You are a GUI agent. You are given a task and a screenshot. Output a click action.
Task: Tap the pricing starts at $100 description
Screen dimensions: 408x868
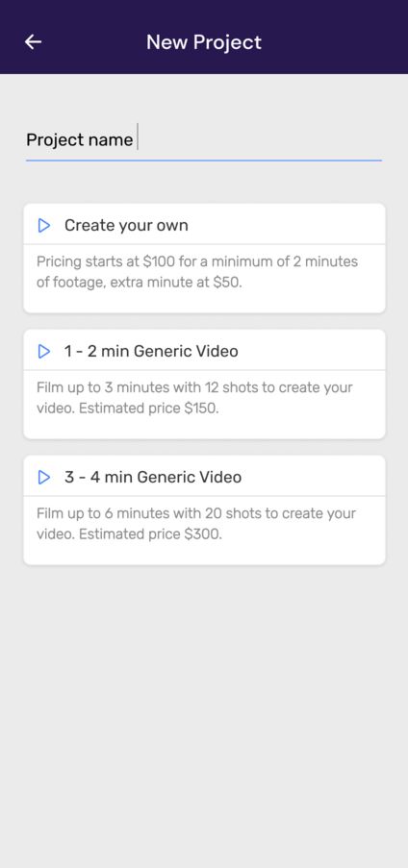[x=197, y=272]
